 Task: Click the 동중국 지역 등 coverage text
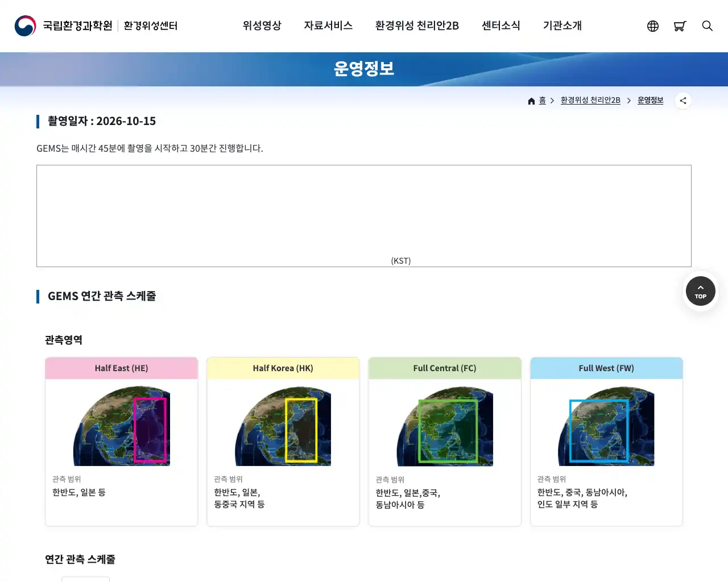[239, 504]
